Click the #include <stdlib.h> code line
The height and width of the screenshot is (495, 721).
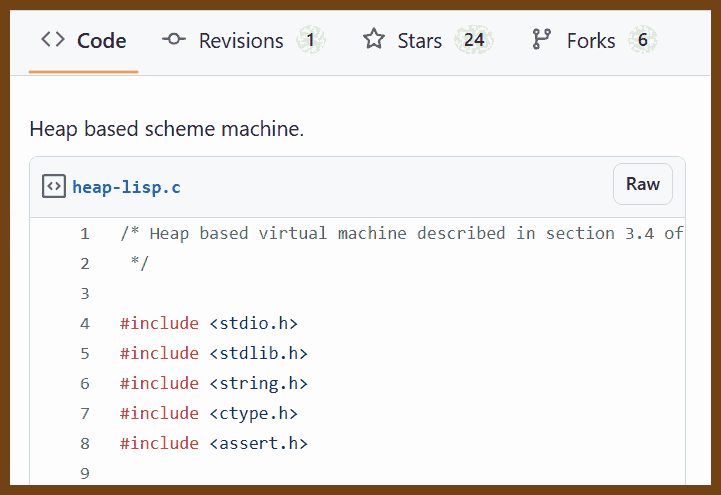[213, 353]
